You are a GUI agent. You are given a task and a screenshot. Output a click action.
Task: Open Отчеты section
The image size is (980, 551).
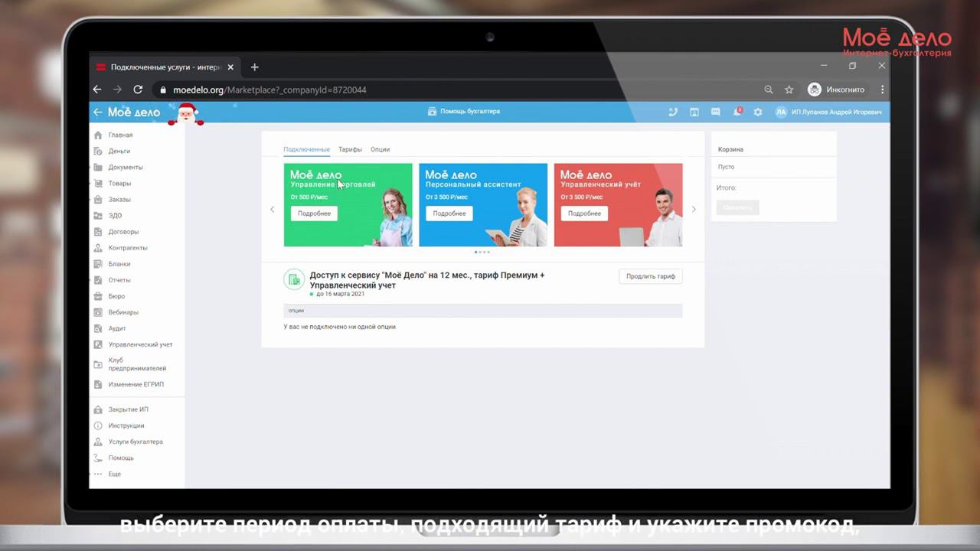[x=119, y=279]
